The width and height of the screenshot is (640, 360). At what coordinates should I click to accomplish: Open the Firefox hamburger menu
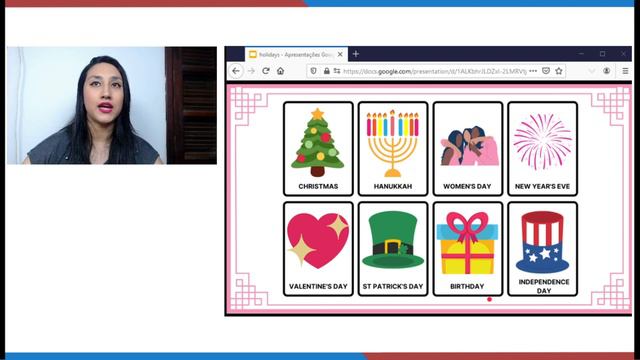tap(625, 71)
